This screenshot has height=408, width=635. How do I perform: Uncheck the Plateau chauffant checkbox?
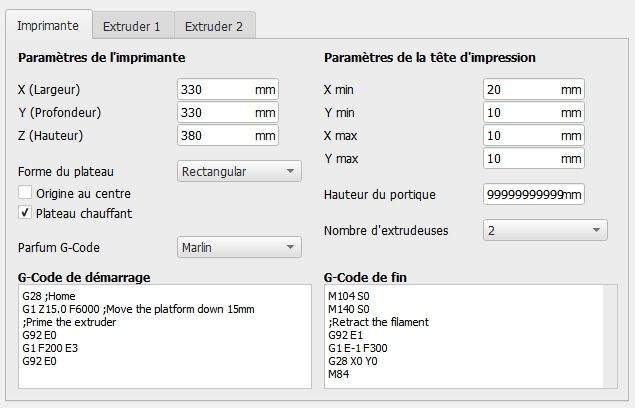pyautogui.click(x=25, y=213)
